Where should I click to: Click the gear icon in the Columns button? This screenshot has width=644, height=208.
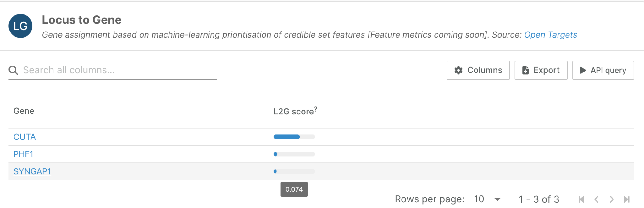(458, 70)
